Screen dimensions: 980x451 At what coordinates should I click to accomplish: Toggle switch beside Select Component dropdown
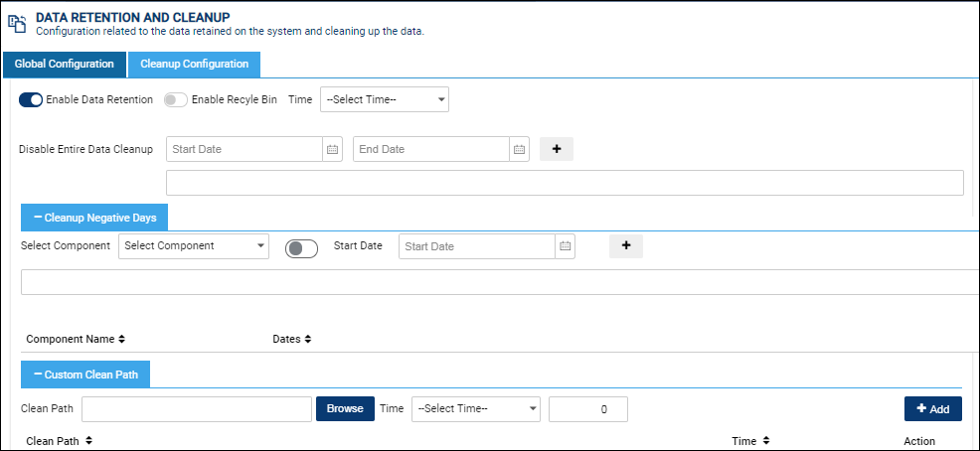[x=301, y=248]
